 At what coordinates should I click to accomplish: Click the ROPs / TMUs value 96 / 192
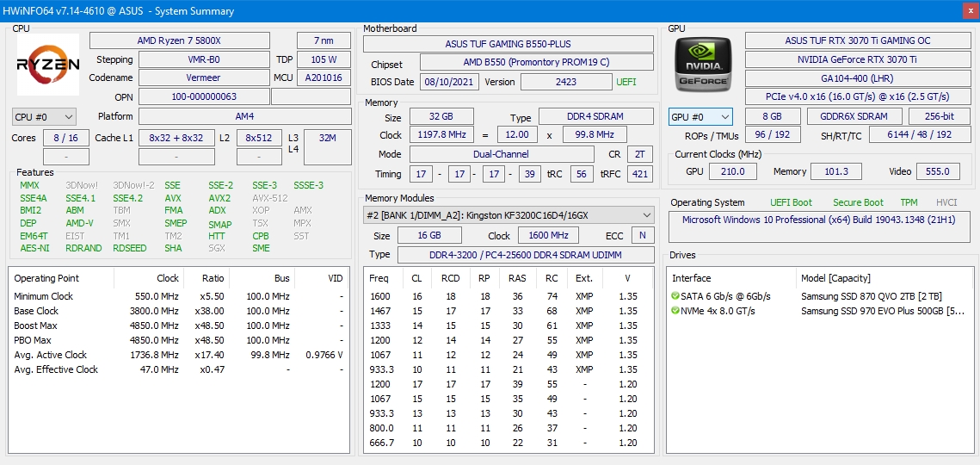(774, 135)
